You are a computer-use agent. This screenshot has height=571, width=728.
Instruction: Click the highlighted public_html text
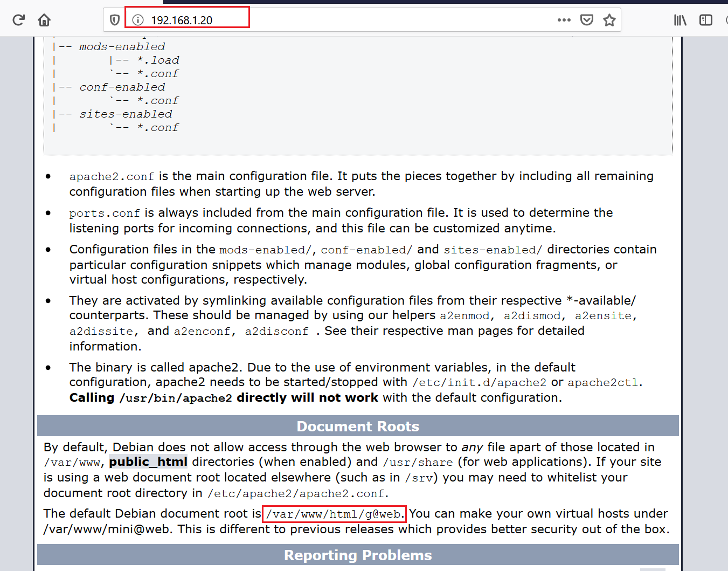148,462
